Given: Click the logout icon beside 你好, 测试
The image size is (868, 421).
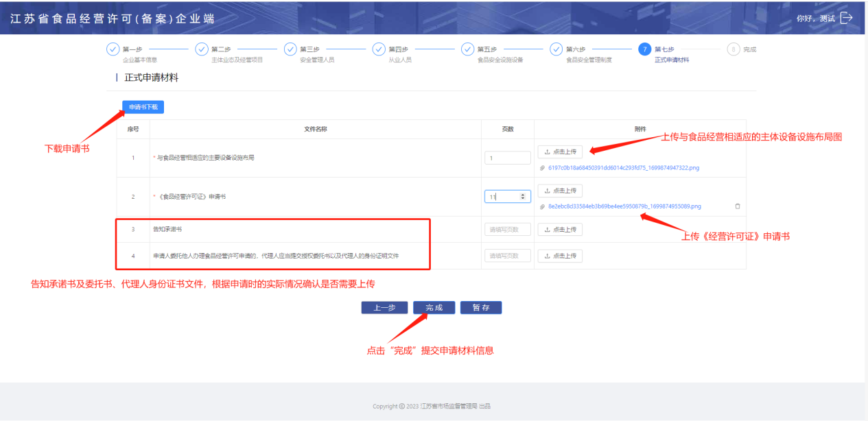Looking at the screenshot, I should 847,18.
